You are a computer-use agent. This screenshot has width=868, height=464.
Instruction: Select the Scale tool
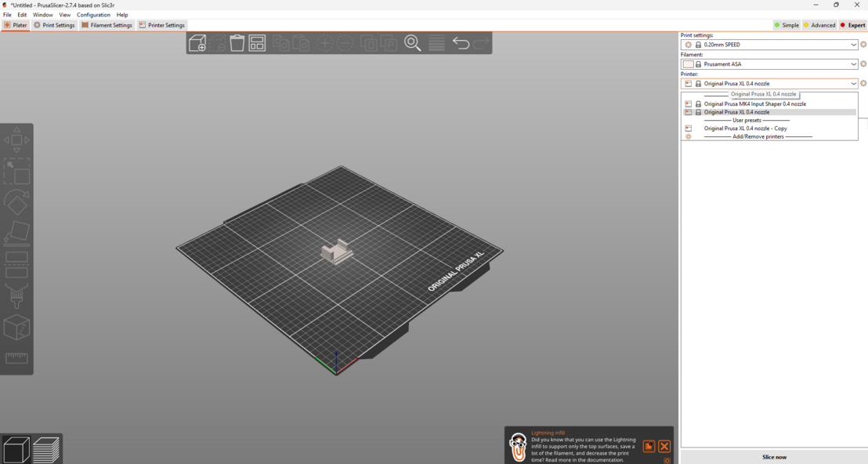(x=17, y=171)
